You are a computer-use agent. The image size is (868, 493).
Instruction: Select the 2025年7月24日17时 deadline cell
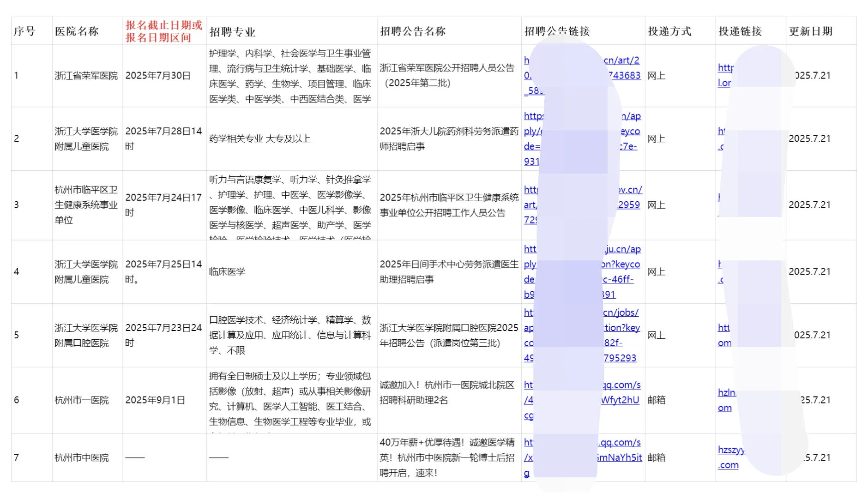[x=164, y=205]
